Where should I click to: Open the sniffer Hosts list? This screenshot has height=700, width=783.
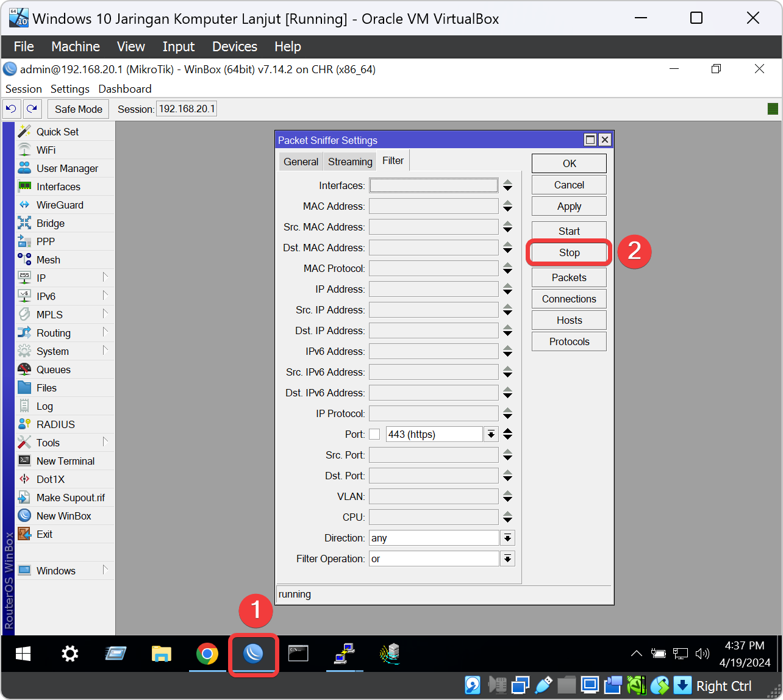[569, 320]
